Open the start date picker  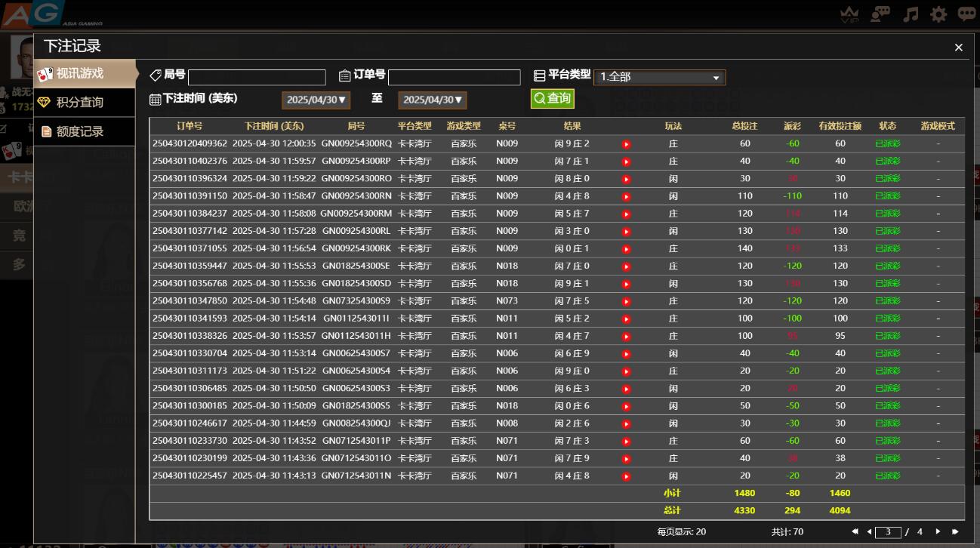[x=316, y=100]
